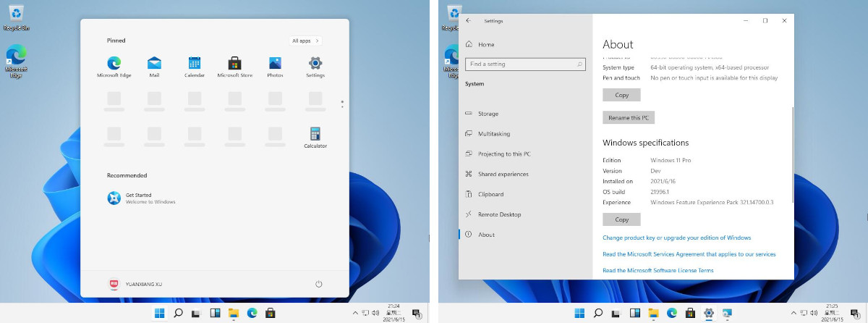Click the Find a setting search box
Image resolution: width=868 pixels, height=323 pixels.
[525, 64]
